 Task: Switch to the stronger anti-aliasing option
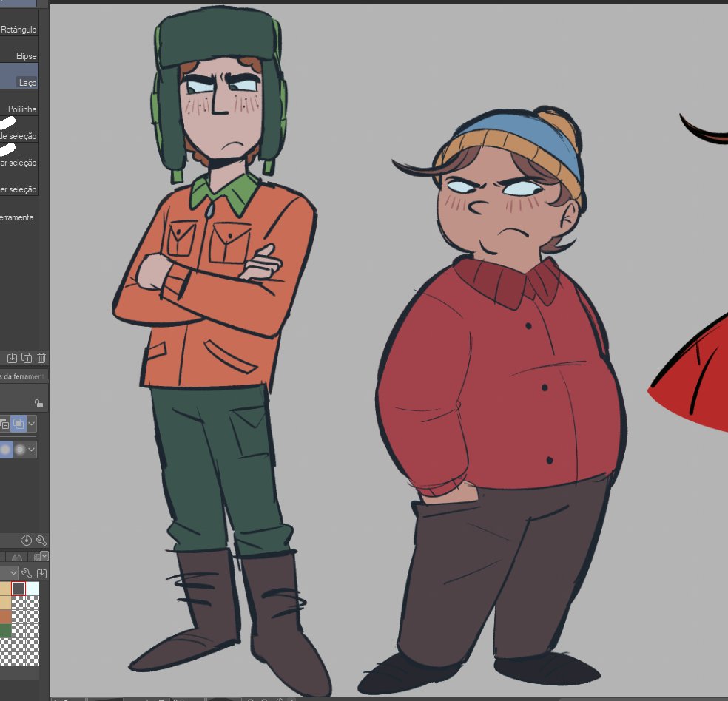click(20, 450)
